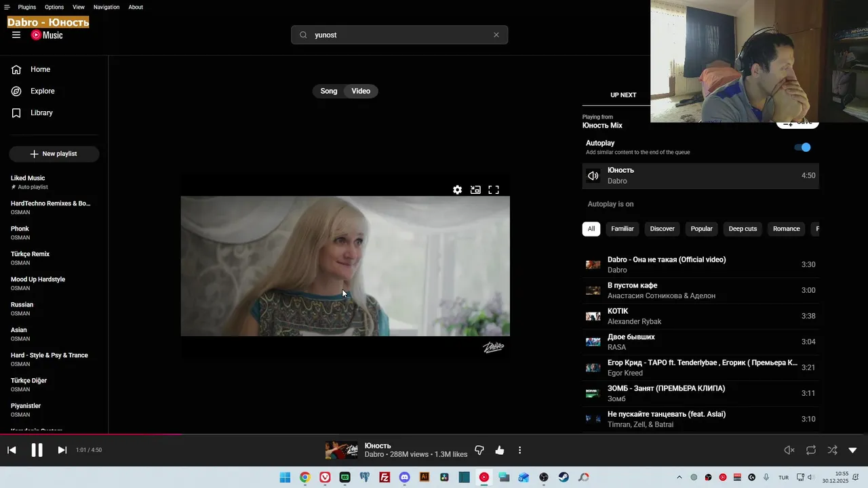Skip to previous track
This screenshot has height=488, width=868.
pos(12,450)
